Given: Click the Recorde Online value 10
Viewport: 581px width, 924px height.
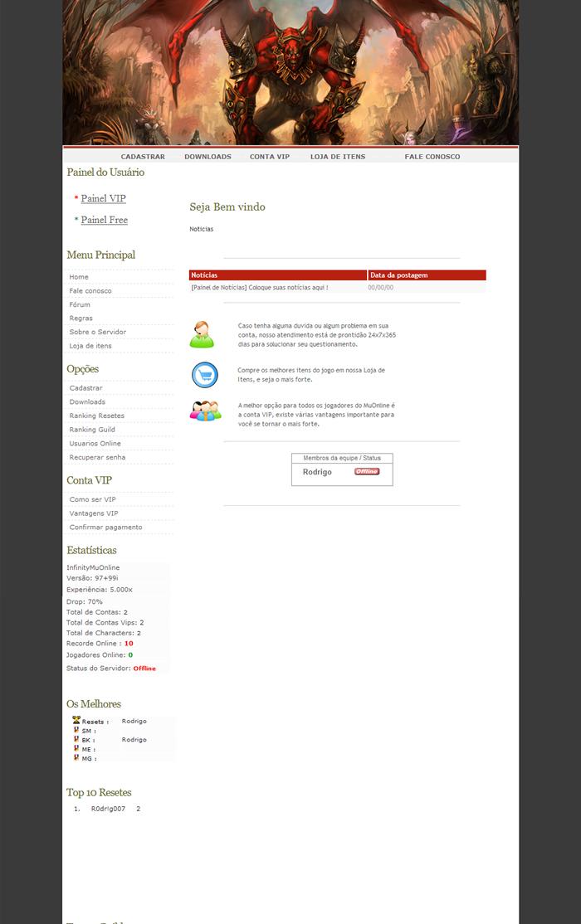Looking at the screenshot, I should 129,644.
